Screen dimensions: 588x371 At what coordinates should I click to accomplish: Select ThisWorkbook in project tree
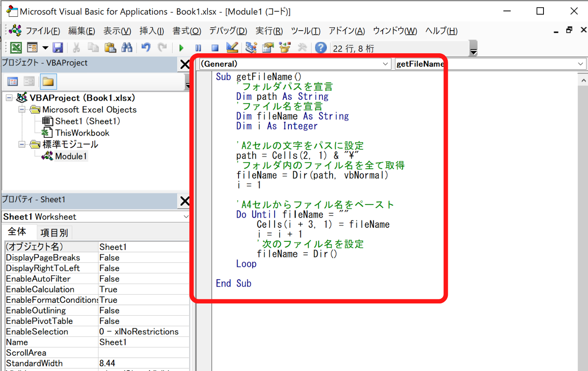pos(82,133)
